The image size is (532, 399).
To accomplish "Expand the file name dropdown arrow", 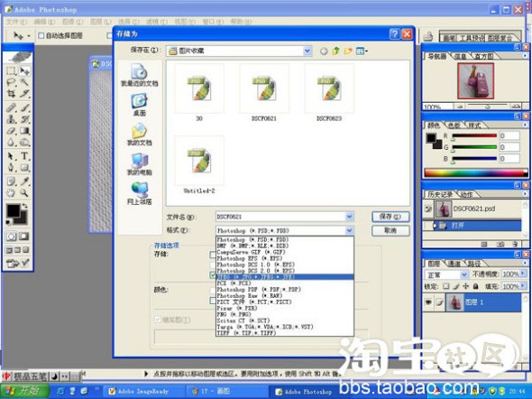I will click(349, 217).
